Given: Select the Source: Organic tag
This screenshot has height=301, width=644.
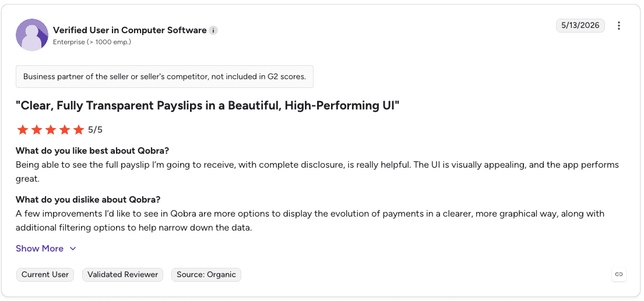Looking at the screenshot, I should pyautogui.click(x=206, y=275).
